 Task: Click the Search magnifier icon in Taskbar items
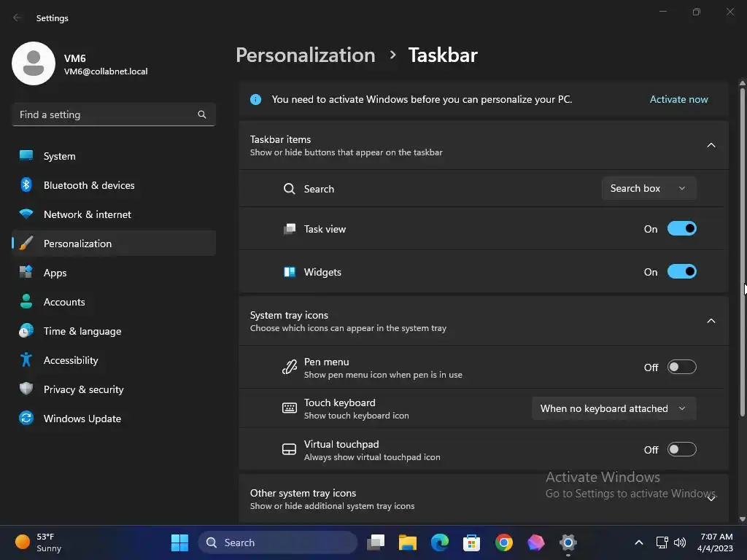(x=289, y=189)
